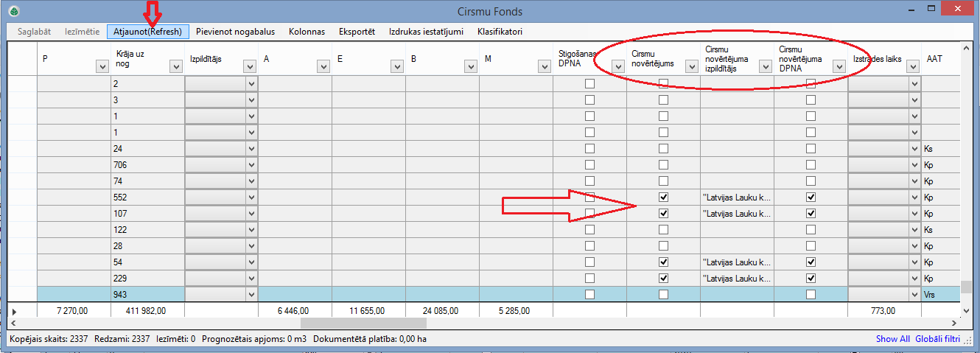Expand Izpildītājs combo box in row 552
Screen dimensions: 980x353
251,198
